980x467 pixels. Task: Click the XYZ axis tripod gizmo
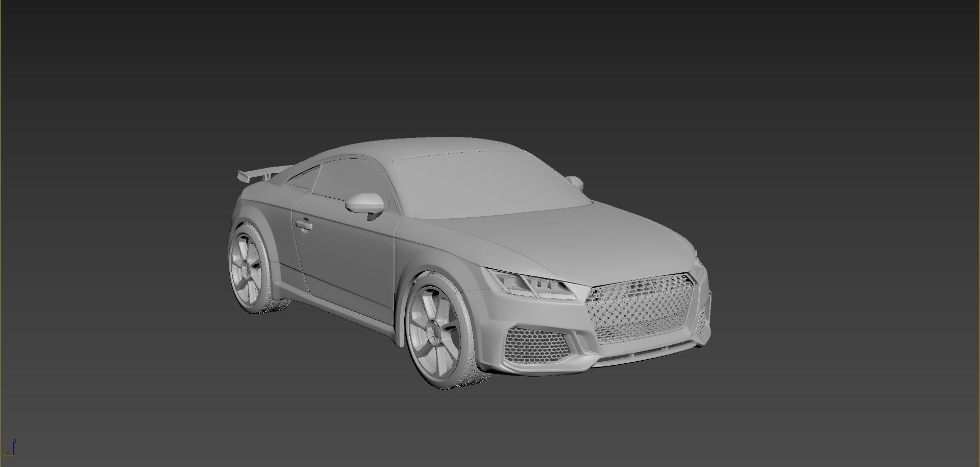pos(11,448)
